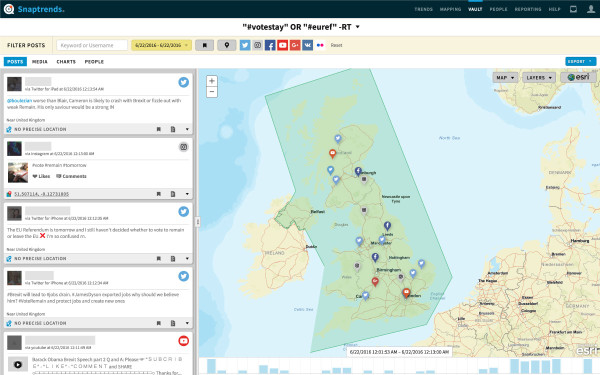Image resolution: width=600 pixels, height=375 pixels.
Task: Click the red Google Plus map pin
Action: (375, 282)
